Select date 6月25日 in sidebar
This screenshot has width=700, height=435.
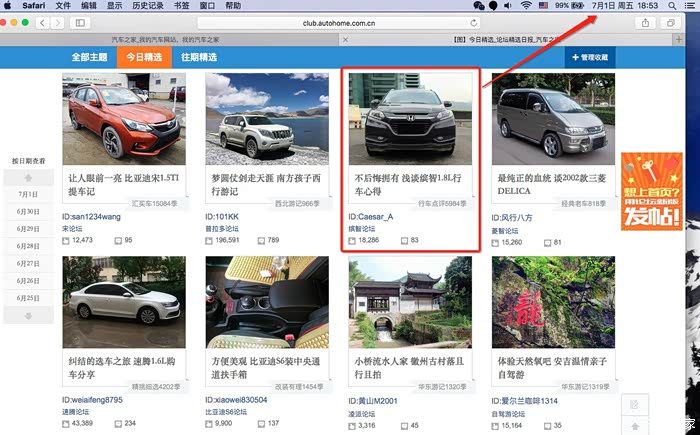(28, 298)
